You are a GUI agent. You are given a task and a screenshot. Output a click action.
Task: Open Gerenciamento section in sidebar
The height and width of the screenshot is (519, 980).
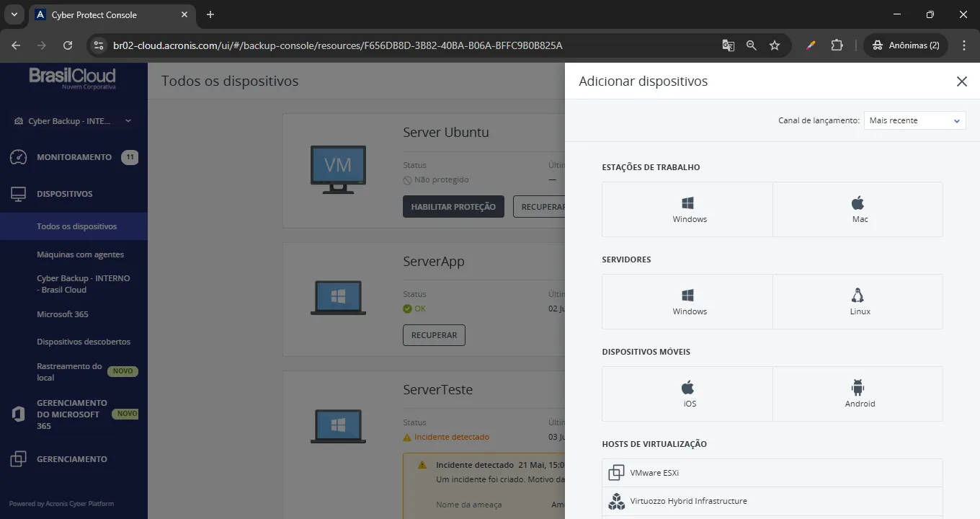click(73, 459)
